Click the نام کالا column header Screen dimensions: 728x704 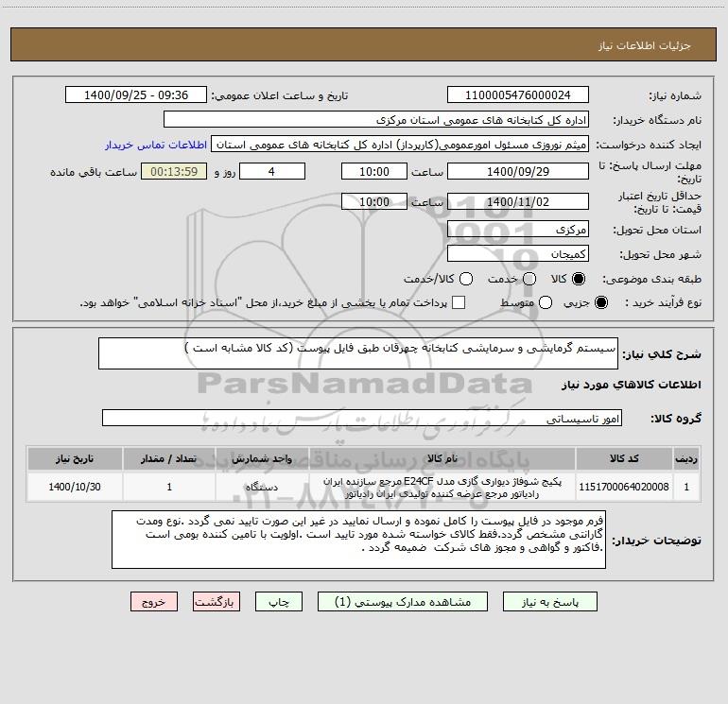pyautogui.click(x=442, y=458)
